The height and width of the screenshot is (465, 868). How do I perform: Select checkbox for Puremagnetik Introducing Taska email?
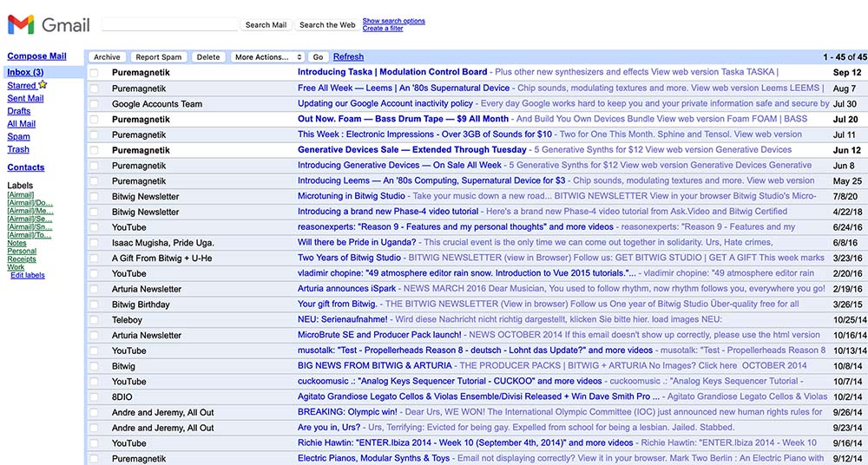94,73
